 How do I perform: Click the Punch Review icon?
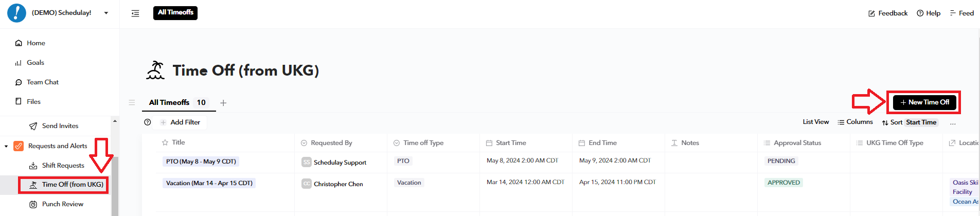point(33,204)
